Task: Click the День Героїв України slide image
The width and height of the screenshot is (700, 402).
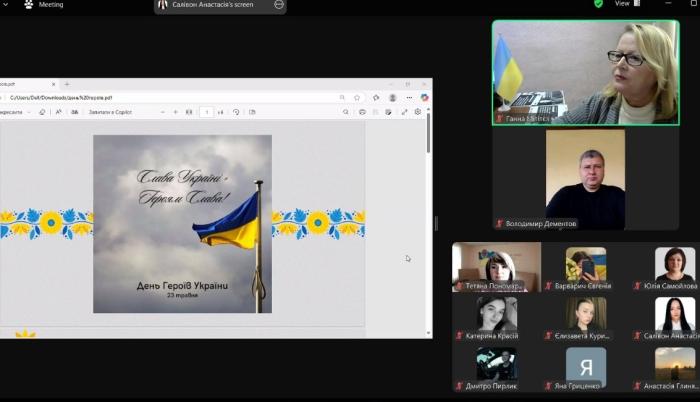Action: 182,224
